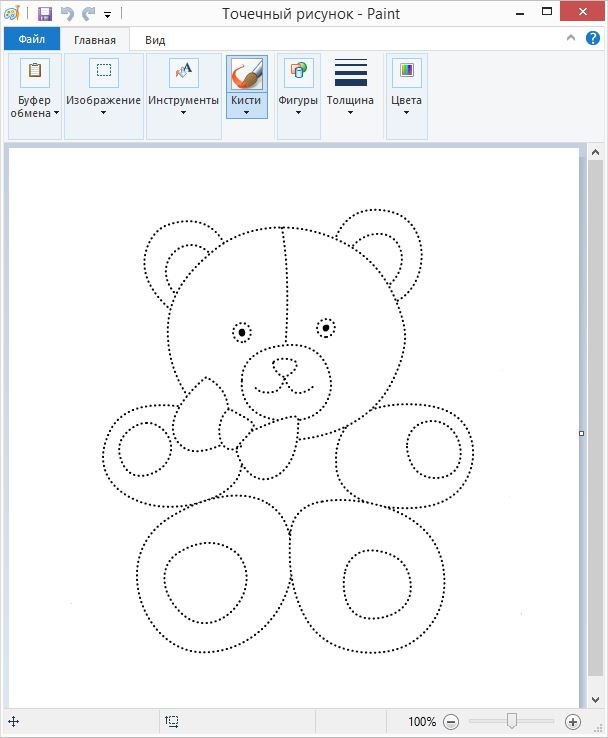Click the zoom slider handle
This screenshot has height=738, width=608.
coord(512,721)
